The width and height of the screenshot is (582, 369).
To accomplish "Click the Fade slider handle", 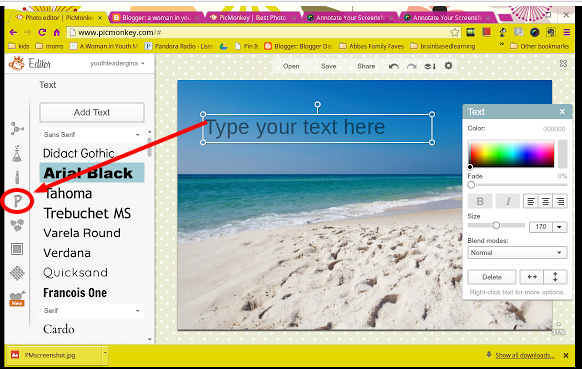I will (x=471, y=184).
